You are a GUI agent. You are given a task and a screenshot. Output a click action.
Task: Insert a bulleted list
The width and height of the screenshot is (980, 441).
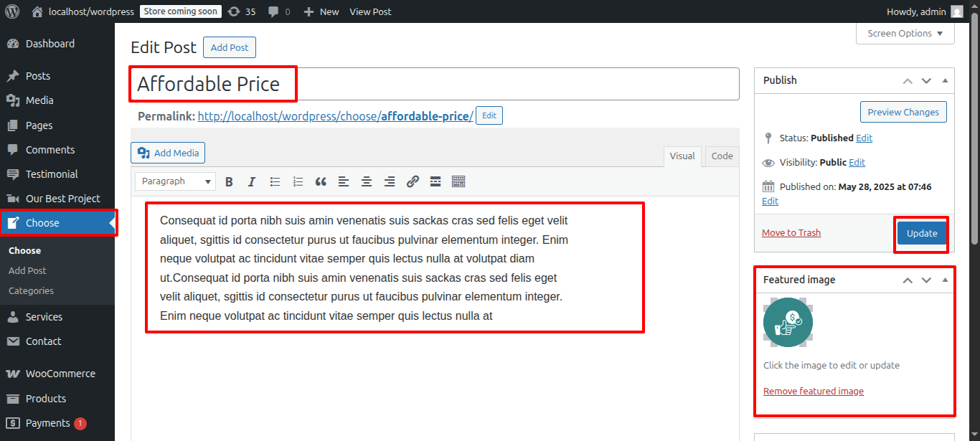click(275, 181)
